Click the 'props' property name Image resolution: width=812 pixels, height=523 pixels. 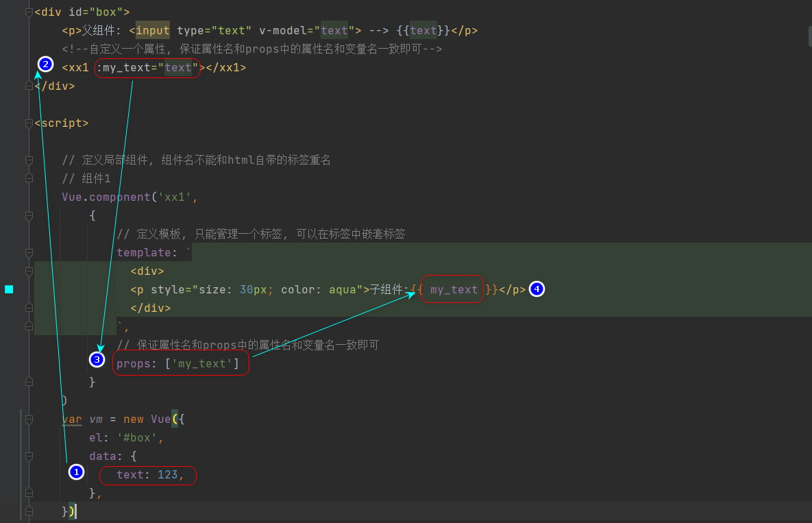[x=133, y=364]
